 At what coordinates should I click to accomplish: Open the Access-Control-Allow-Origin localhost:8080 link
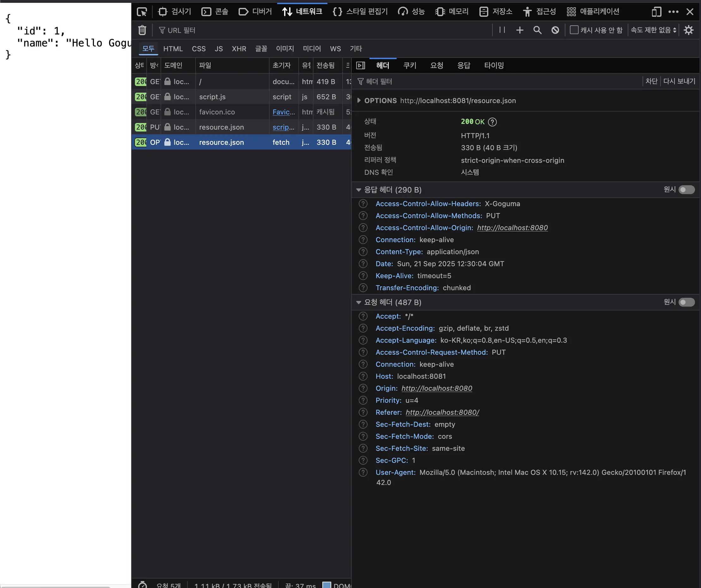pyautogui.click(x=512, y=228)
